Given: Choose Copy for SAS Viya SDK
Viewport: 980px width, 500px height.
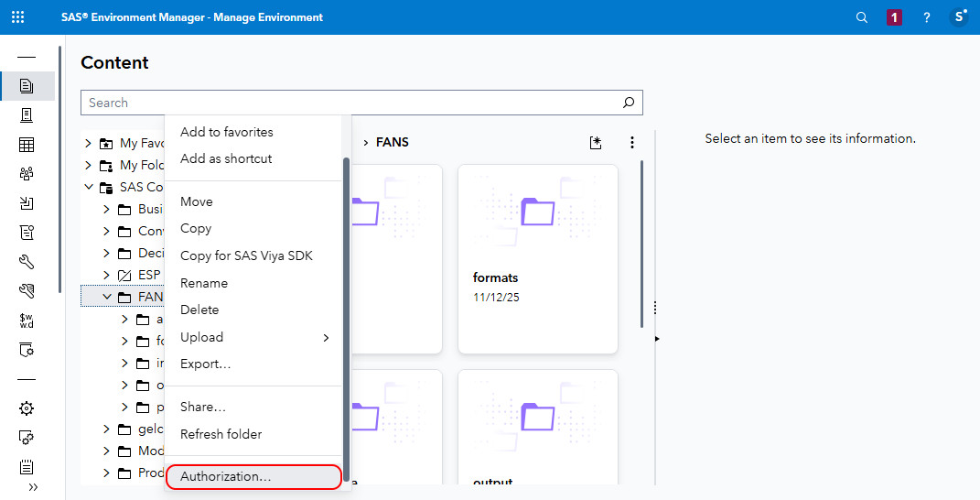Looking at the screenshot, I should point(253,255).
